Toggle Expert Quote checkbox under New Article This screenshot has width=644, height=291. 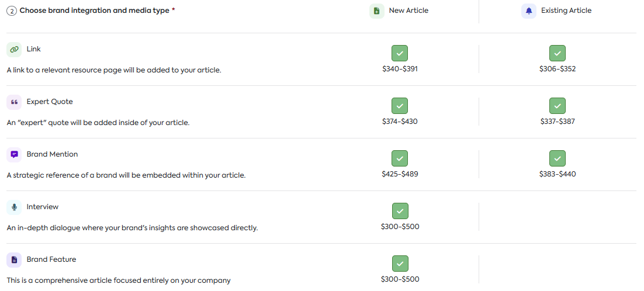(400, 106)
